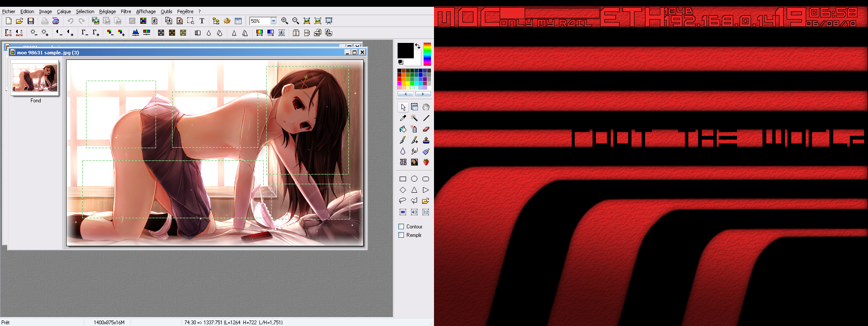This screenshot has height=326, width=868.
Task: Choose the lasso selection shape
Action: click(403, 201)
